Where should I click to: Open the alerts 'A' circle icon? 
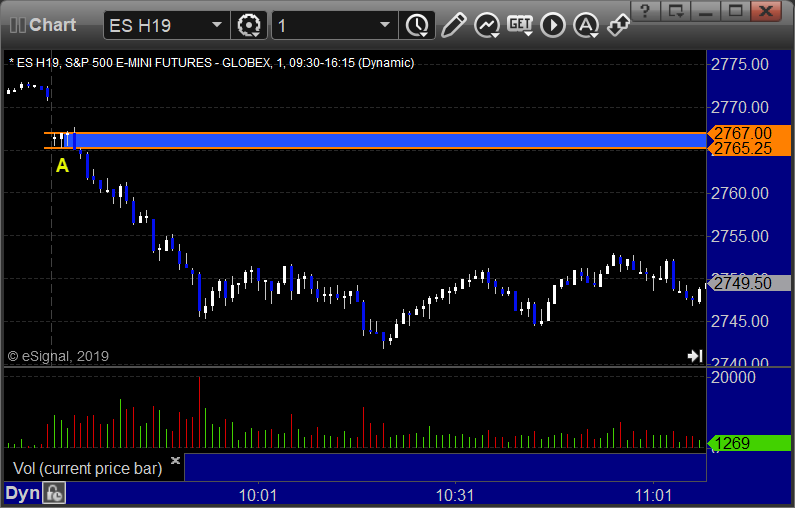[x=586, y=25]
